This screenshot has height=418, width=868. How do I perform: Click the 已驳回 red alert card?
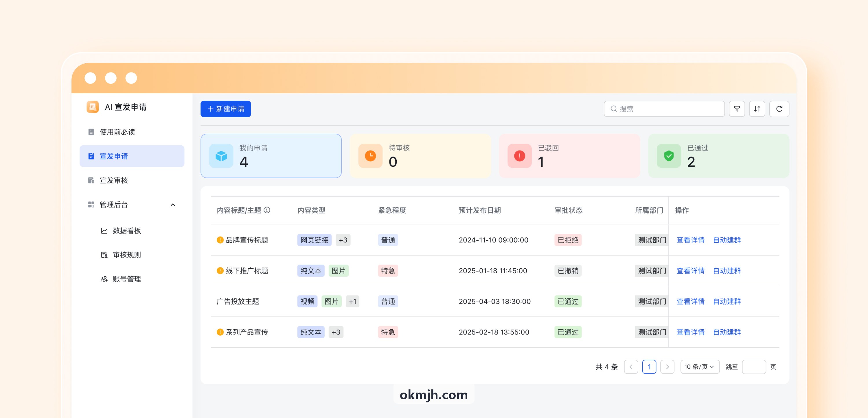click(x=569, y=156)
